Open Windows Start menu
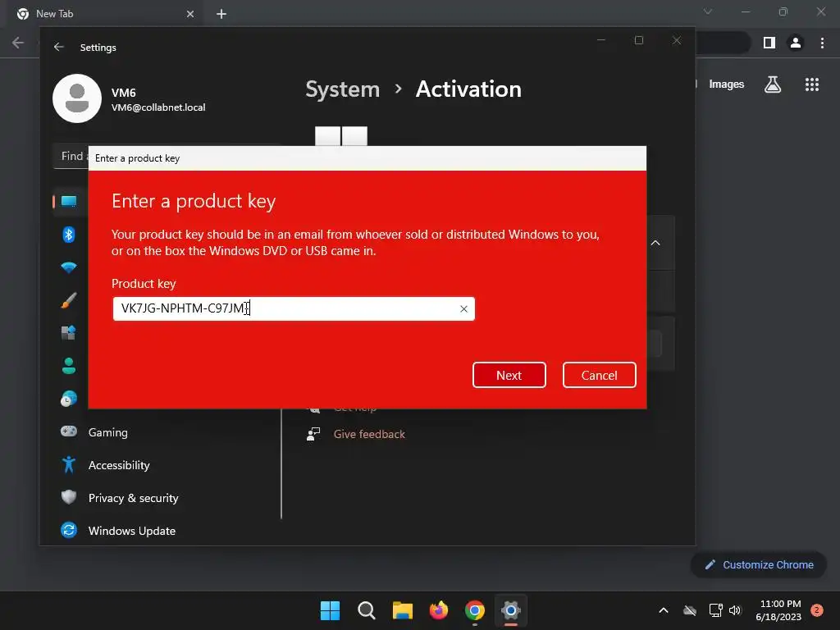840x630 pixels. 330,610
